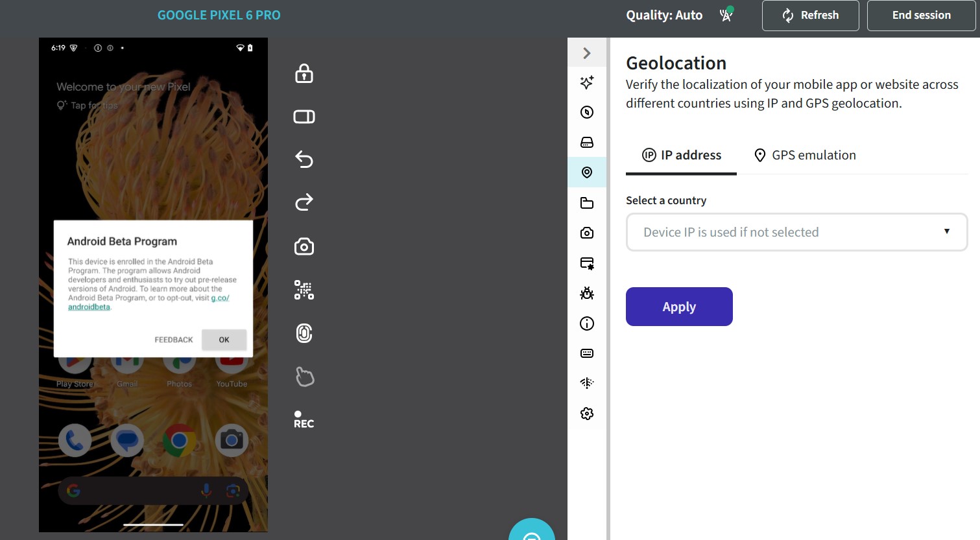Image resolution: width=980 pixels, height=540 pixels.
Task: Tap FEEDBACK in Android Beta Program dialog
Action: pos(174,340)
